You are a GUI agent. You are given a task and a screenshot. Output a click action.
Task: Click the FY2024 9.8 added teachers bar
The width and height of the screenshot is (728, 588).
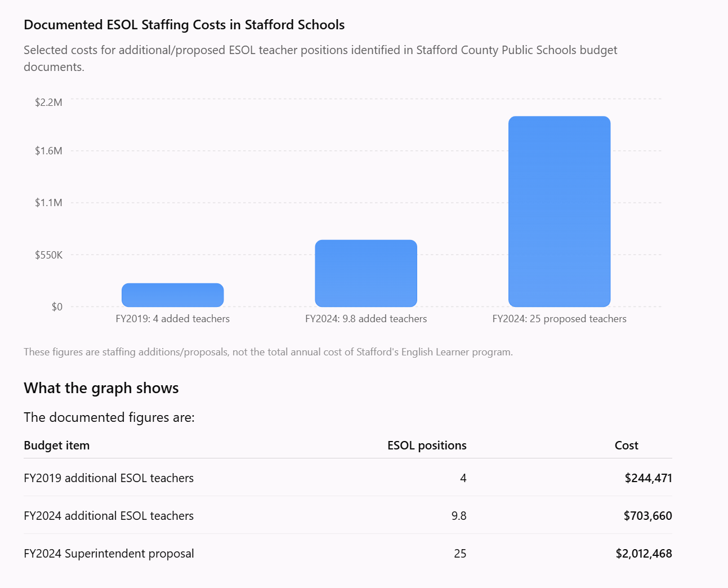(x=366, y=273)
